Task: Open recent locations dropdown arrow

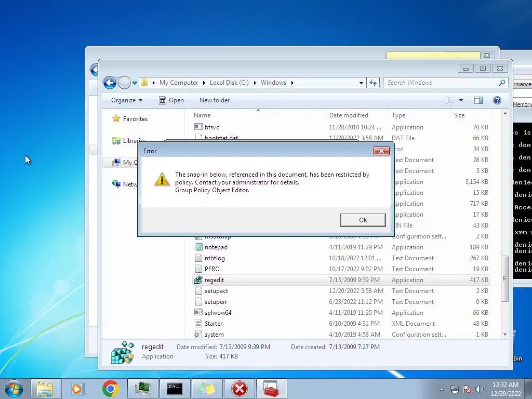Action: [135, 83]
